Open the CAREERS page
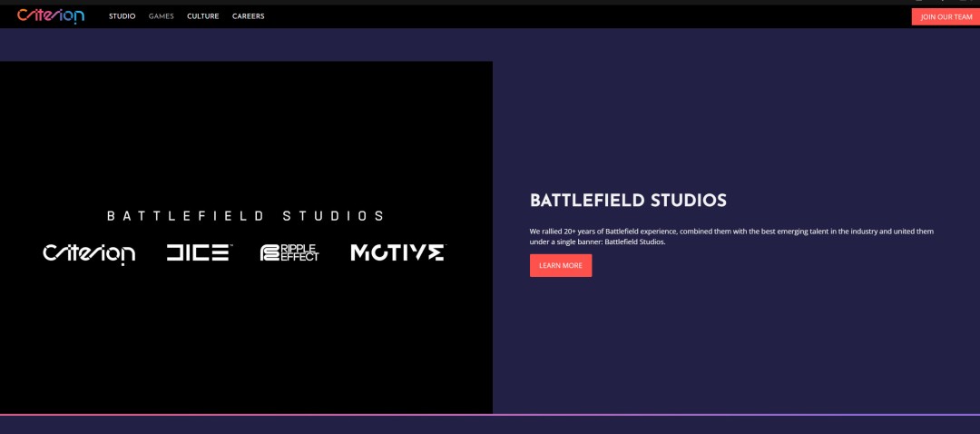 (248, 16)
